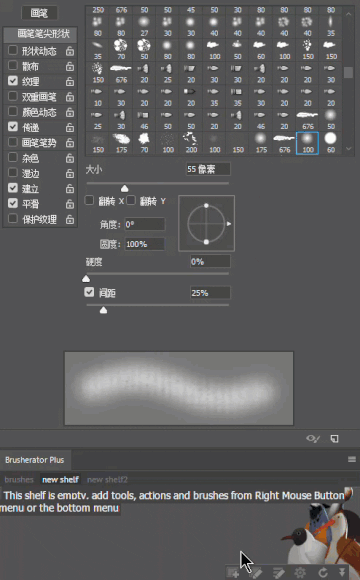Switch to the brushes shelf tab
The image size is (360, 580).
pos(19,480)
